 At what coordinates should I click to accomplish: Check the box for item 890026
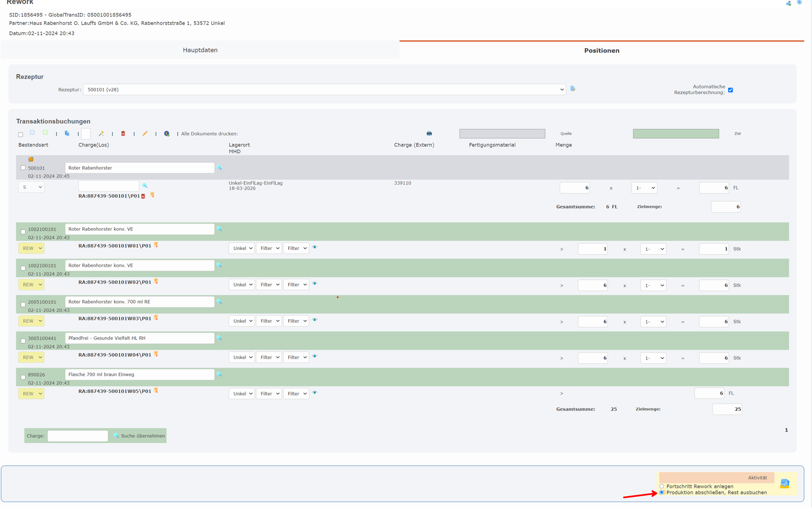pos(23,378)
